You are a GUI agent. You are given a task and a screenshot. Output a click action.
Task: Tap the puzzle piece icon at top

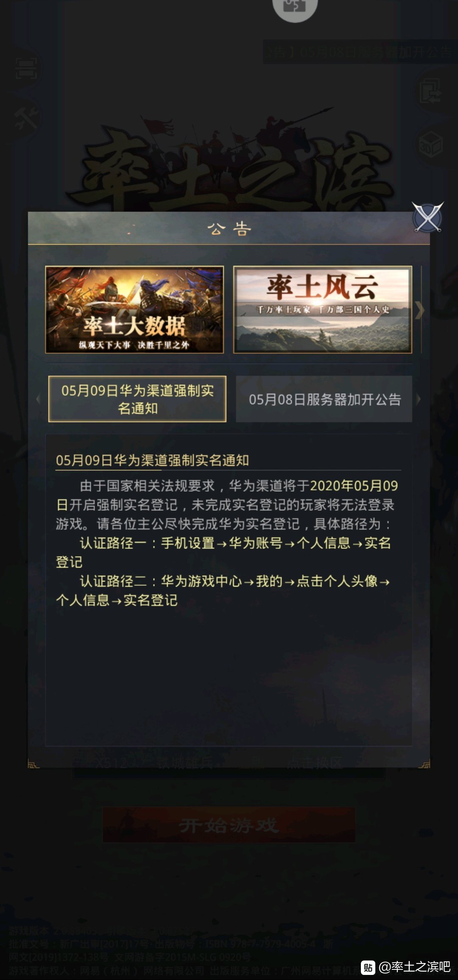click(x=295, y=7)
